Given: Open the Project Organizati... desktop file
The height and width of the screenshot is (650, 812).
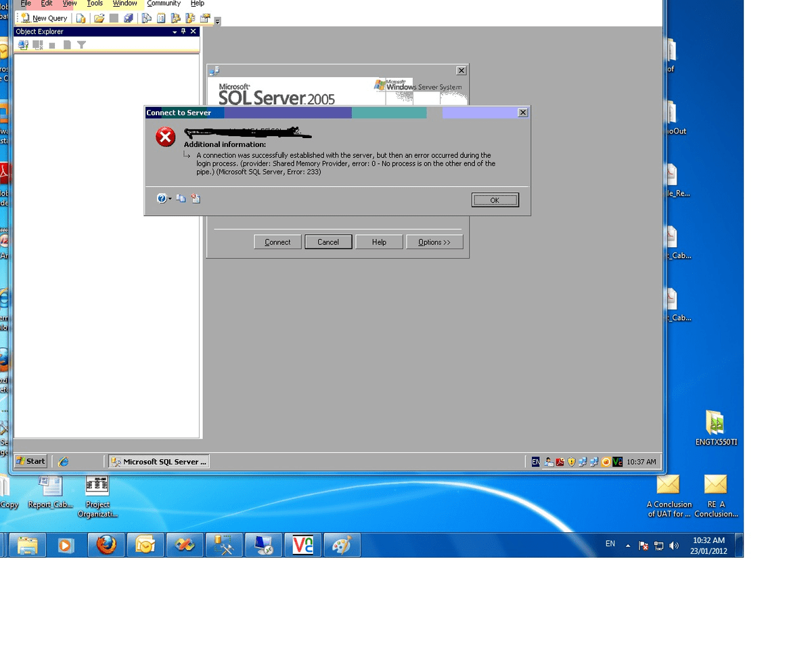Looking at the screenshot, I should [97, 497].
